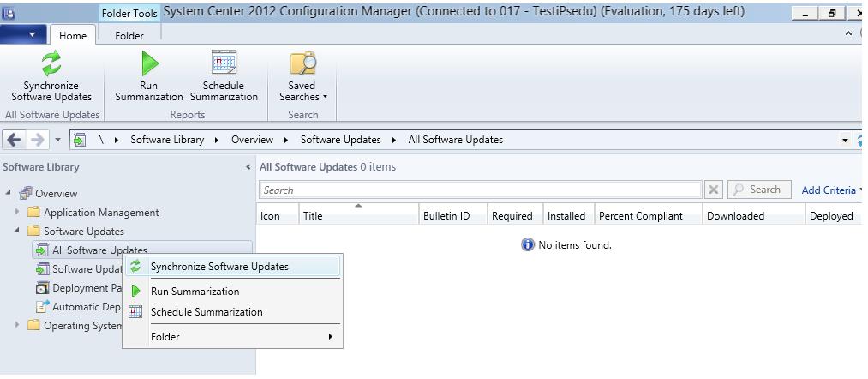Clear search with the X button
The height and width of the screenshot is (379, 868).
(714, 190)
